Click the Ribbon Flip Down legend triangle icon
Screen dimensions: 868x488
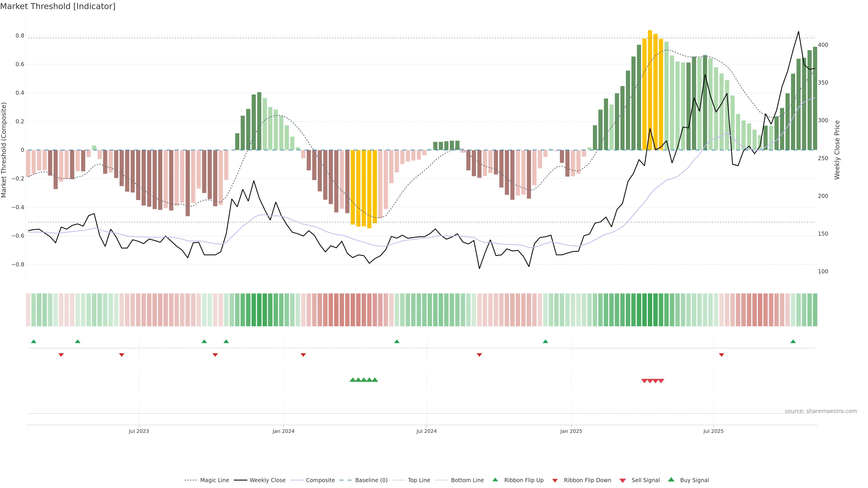(x=555, y=480)
